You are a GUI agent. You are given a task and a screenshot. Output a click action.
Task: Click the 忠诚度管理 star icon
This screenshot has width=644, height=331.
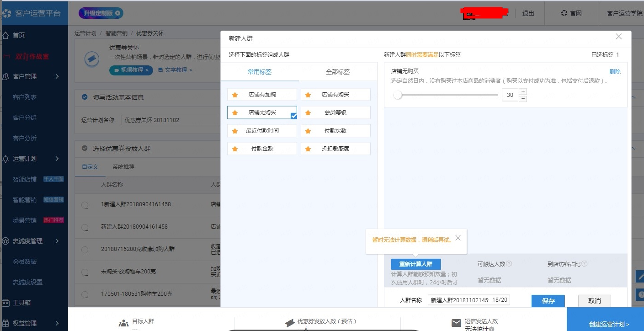[6, 241]
